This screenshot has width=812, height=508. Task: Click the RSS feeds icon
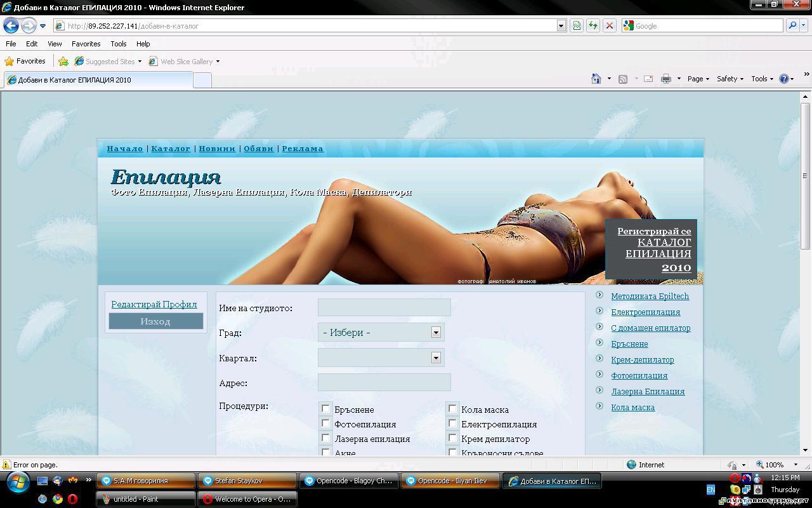point(624,79)
